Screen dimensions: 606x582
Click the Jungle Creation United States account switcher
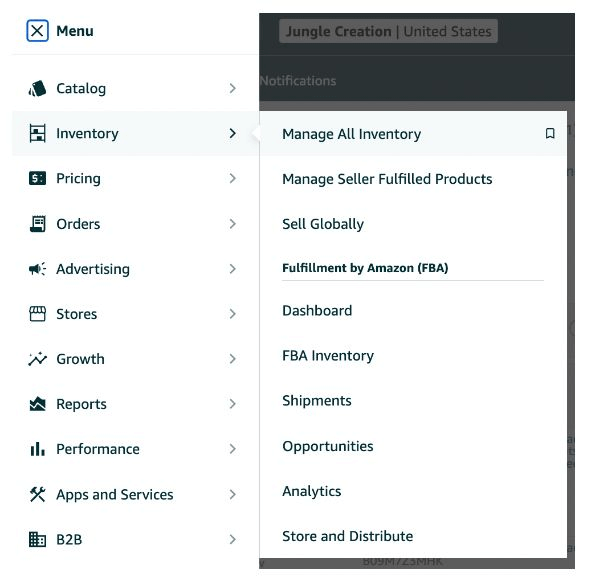click(x=388, y=31)
